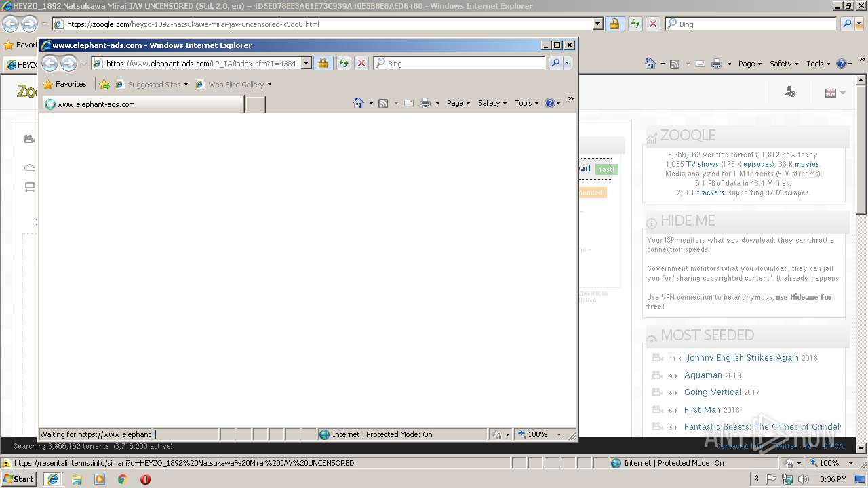Open Aquaman 2018 link

(x=703, y=375)
